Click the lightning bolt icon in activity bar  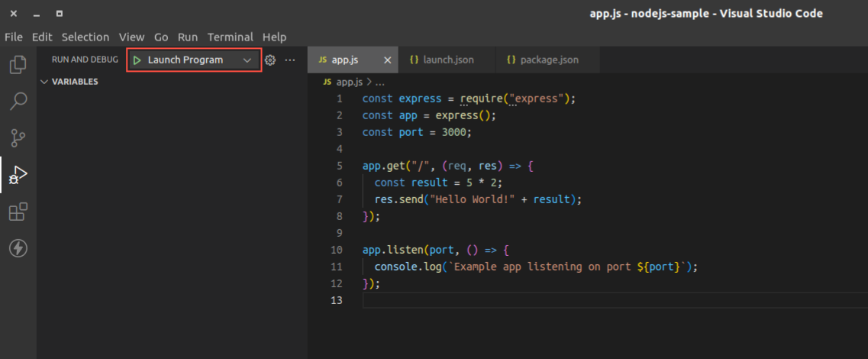[x=18, y=248]
